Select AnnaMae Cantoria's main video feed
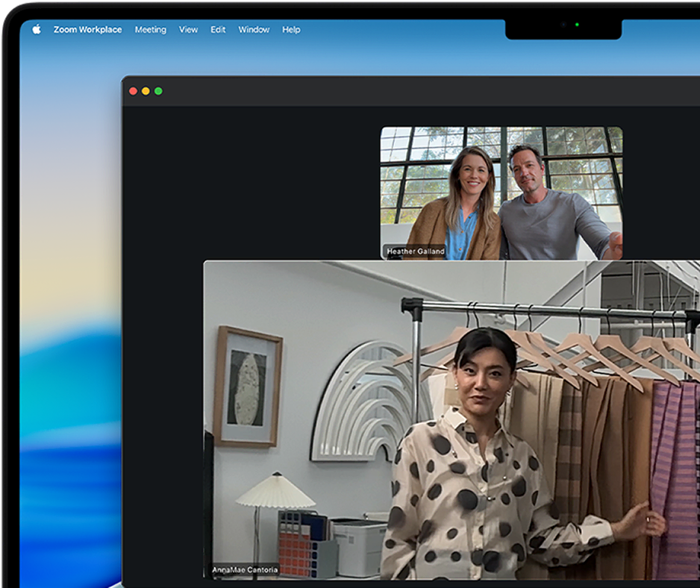 (451, 419)
